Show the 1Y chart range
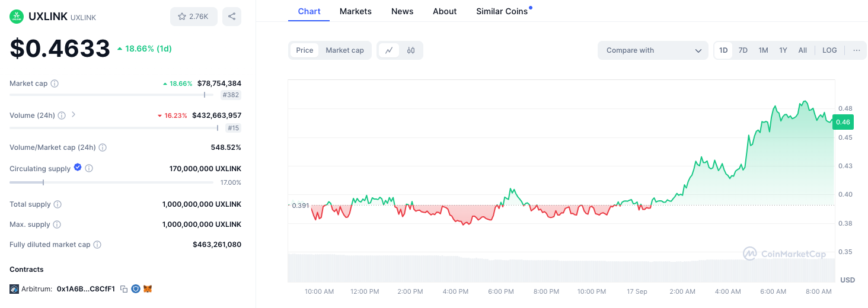 click(x=783, y=50)
